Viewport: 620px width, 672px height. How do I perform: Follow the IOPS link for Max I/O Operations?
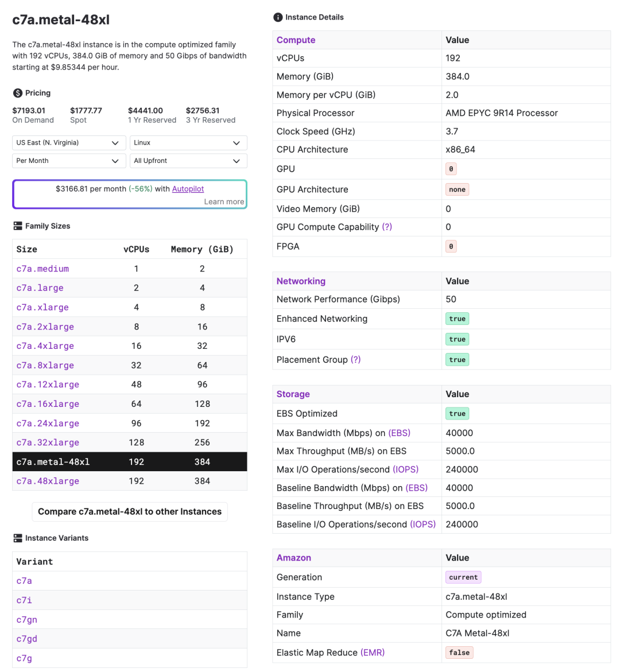click(406, 469)
